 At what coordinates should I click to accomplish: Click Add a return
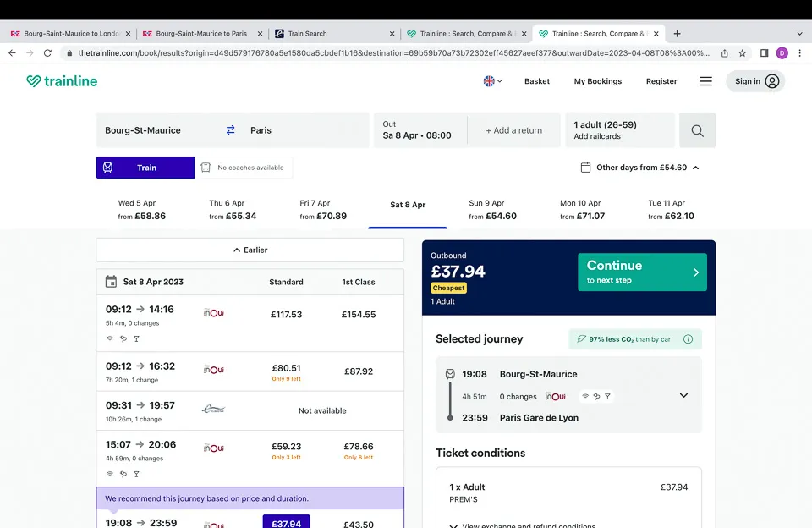[513, 130]
